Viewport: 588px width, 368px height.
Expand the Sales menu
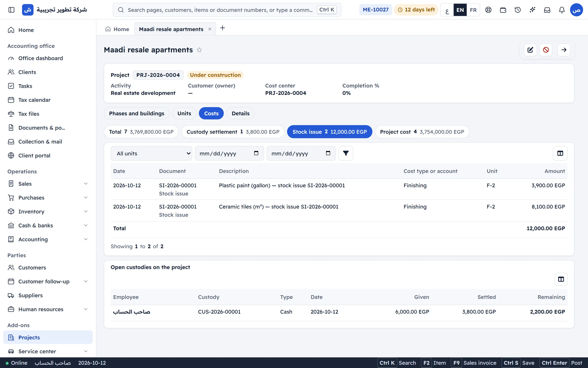click(x=48, y=184)
